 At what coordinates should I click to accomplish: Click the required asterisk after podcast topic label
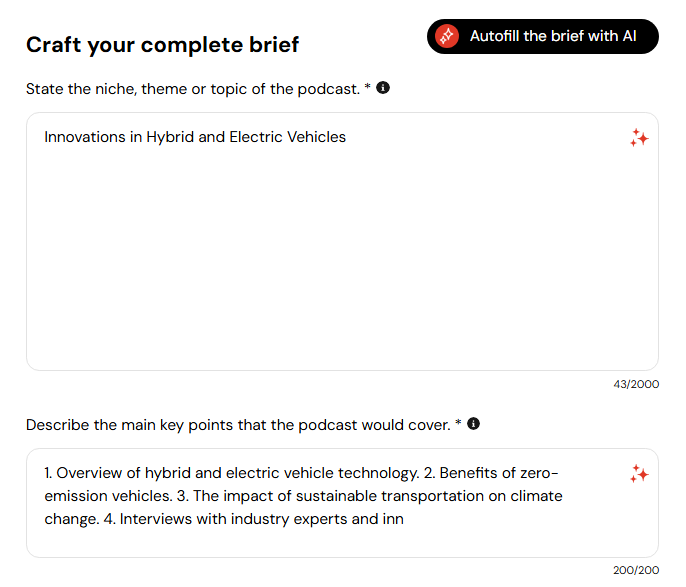(x=368, y=86)
